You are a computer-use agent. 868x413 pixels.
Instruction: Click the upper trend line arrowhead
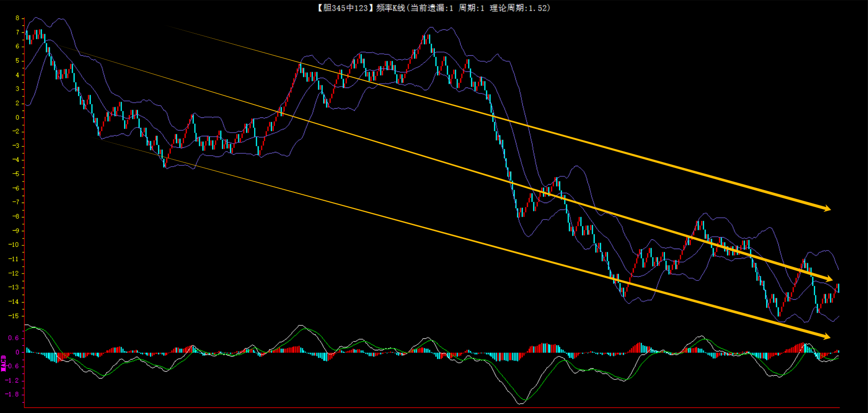[827, 209]
